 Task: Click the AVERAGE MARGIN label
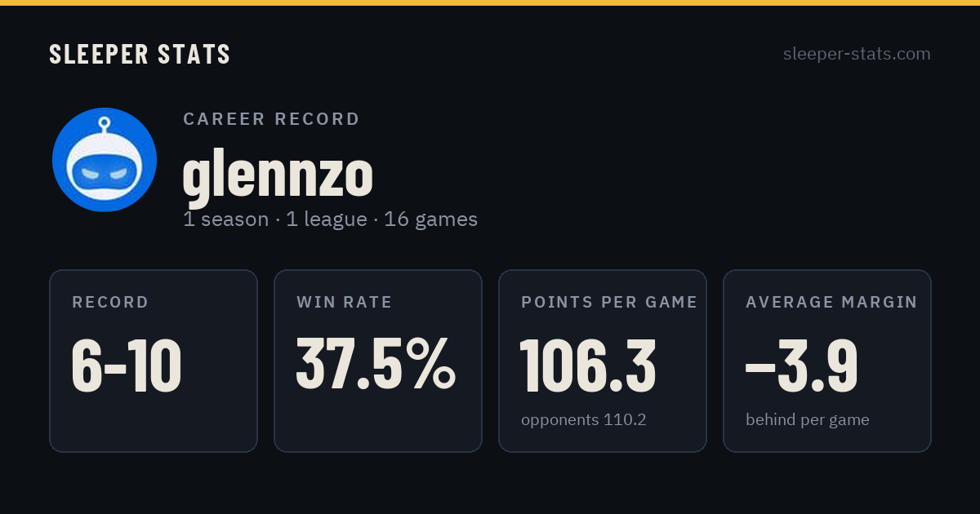831,303
